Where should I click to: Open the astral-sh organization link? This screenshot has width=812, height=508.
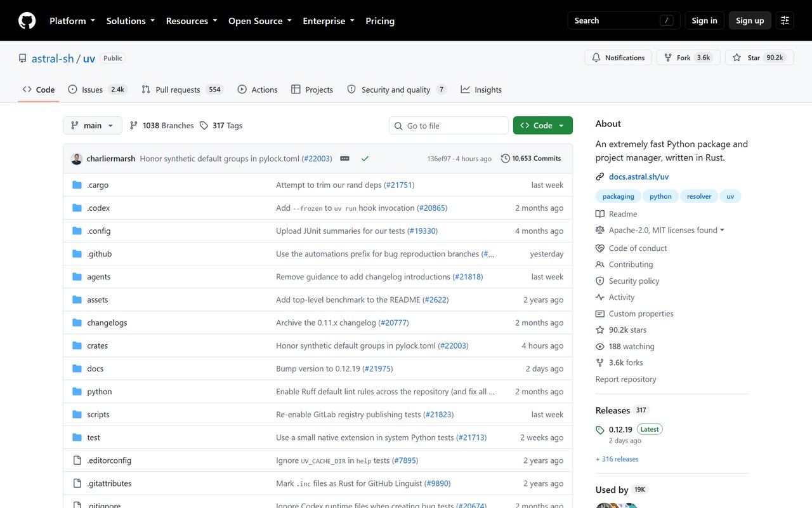pyautogui.click(x=53, y=58)
